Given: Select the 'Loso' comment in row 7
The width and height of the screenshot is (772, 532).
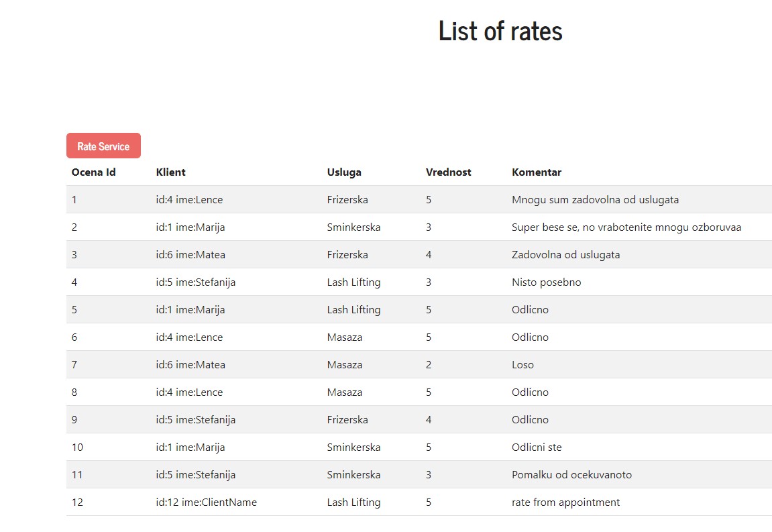Looking at the screenshot, I should point(522,364).
